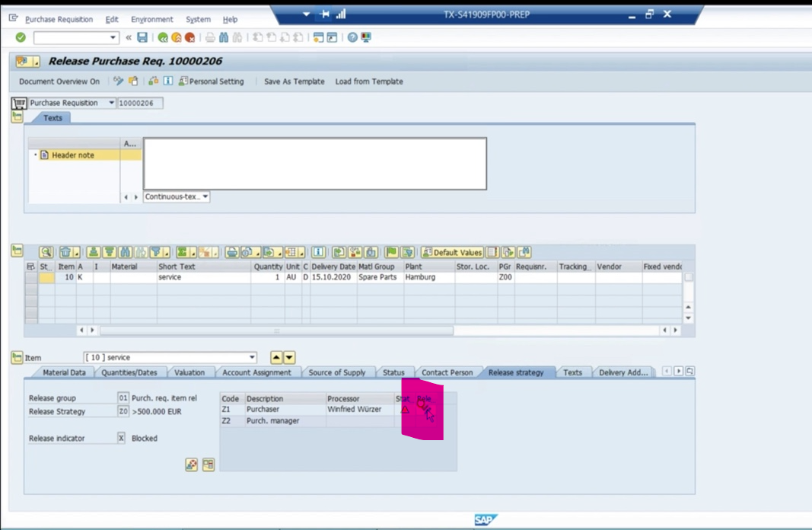812x530 pixels.
Task: Click the blue Find binoculars icon
Action: pyautogui.click(x=223, y=37)
